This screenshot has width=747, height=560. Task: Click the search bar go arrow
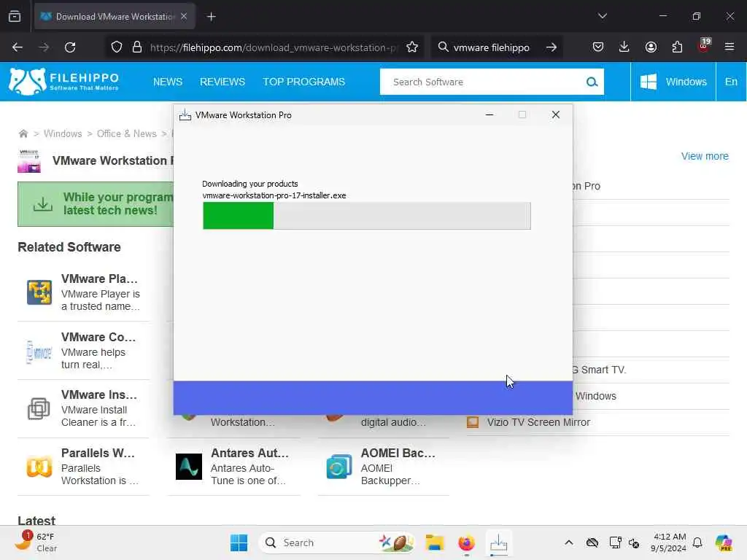point(551,47)
